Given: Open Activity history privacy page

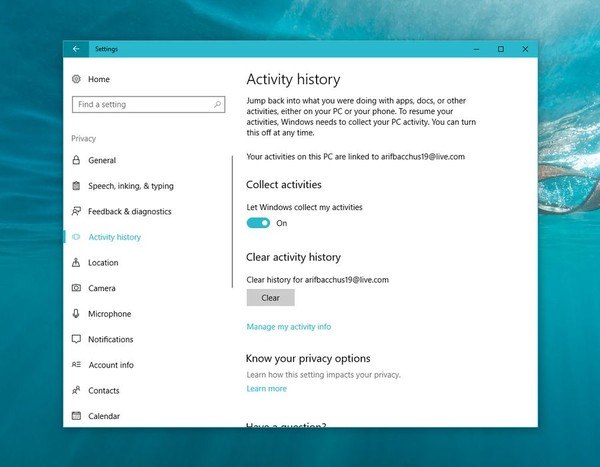Looking at the screenshot, I should pos(114,237).
